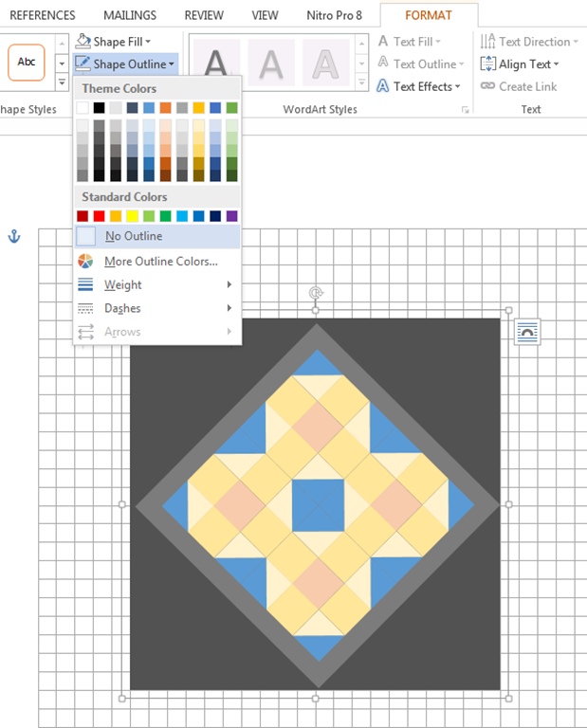
Task: Expand the shape styles gallery More arrow
Action: (62, 82)
